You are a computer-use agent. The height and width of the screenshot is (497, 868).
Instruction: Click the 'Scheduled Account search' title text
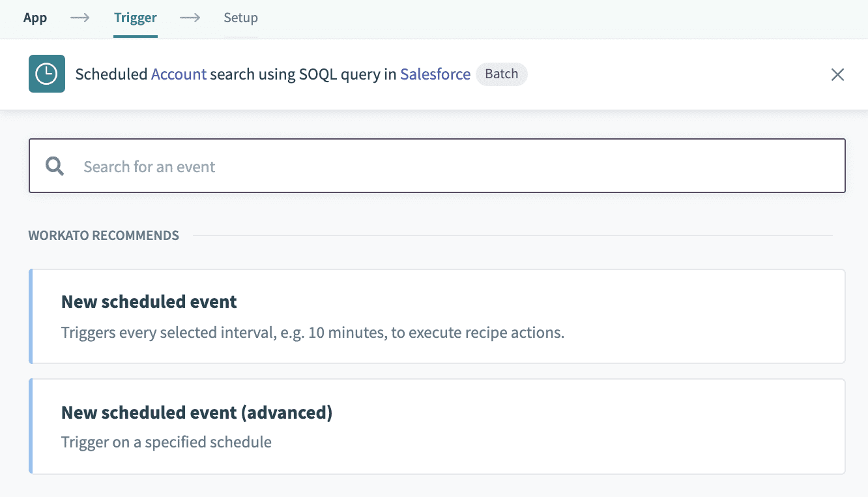[x=111, y=74]
